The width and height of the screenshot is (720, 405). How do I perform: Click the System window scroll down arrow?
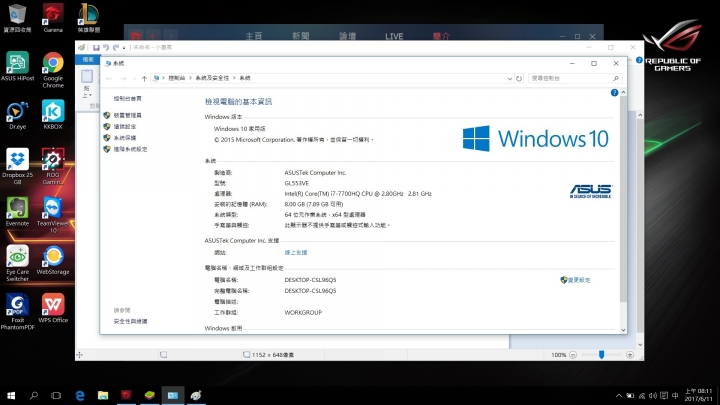point(623,330)
